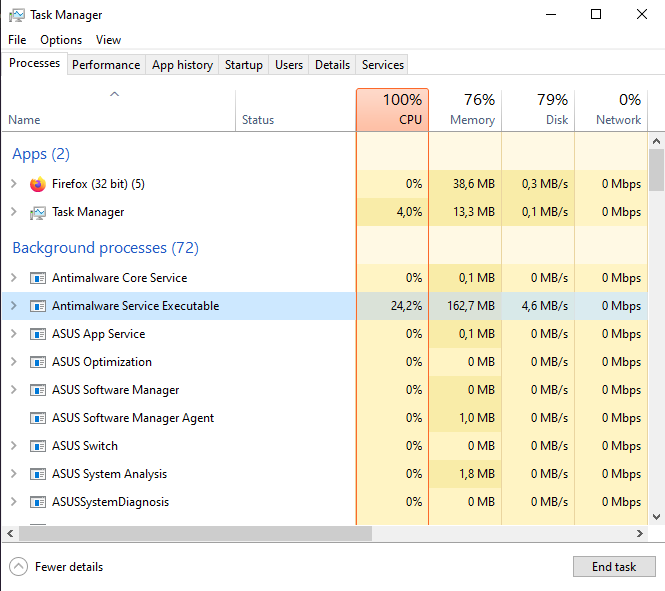
Task: Expand the Antimalware Service Executable row
Action: [x=13, y=306]
